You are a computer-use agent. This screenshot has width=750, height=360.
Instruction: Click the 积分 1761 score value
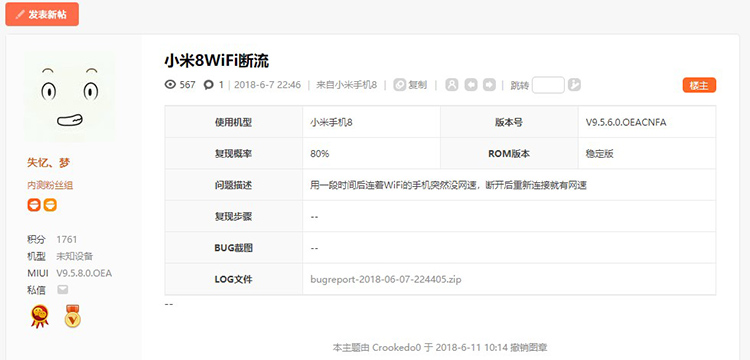66,239
